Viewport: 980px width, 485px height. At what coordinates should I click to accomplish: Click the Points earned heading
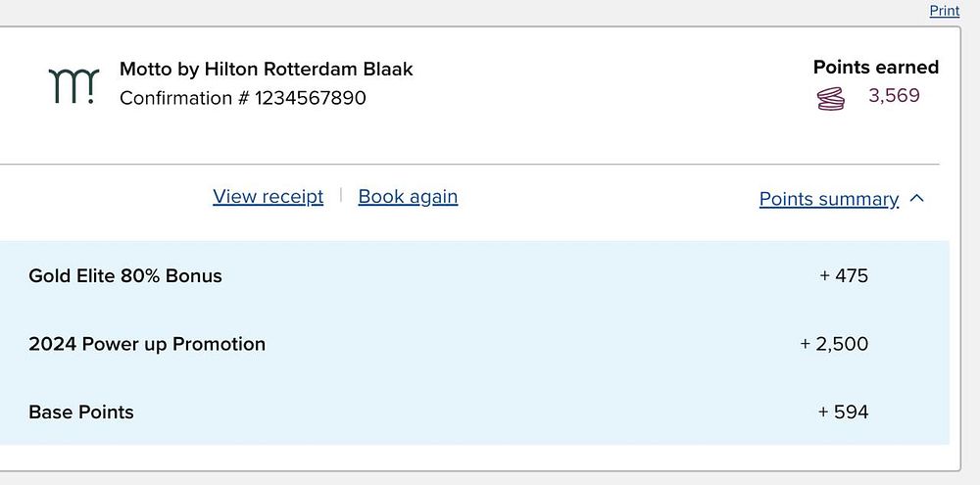(x=875, y=68)
